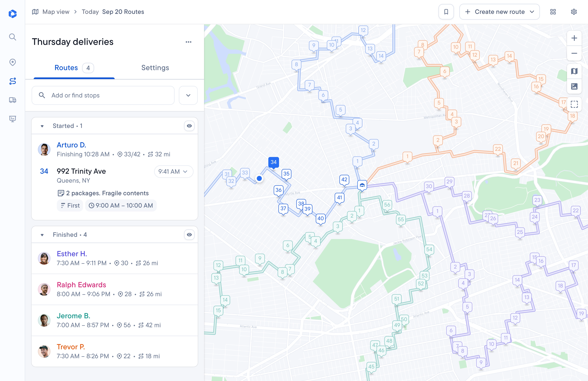This screenshot has height=381, width=588.
Task: Open the Create new route dropdown
Action: 499,12
